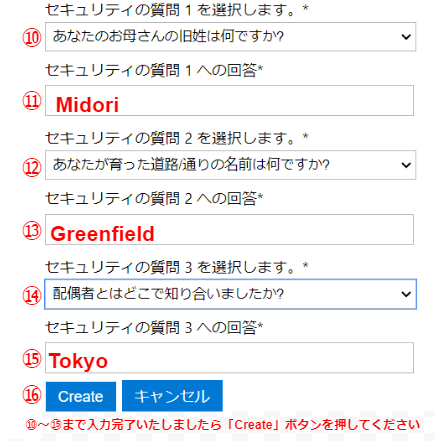Click the answer field containing Tokyo
The height and width of the screenshot is (441, 435).
pyautogui.click(x=229, y=358)
